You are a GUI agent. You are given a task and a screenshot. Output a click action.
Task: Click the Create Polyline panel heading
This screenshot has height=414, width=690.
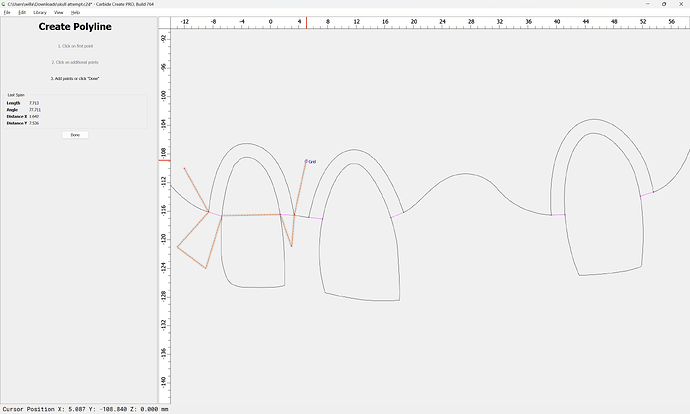pos(75,27)
